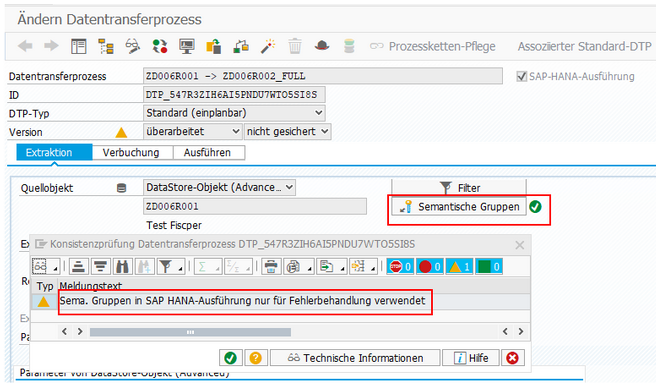Click the binoculars find icon in dialog
Image resolution: width=656 pixels, height=386 pixels.
122,266
